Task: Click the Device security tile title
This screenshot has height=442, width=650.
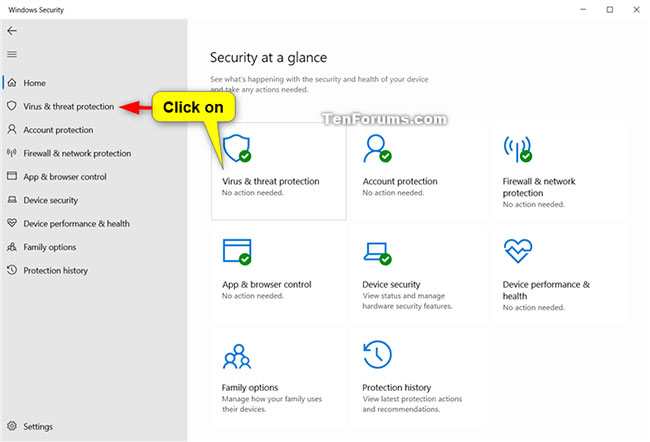Action: (x=391, y=284)
